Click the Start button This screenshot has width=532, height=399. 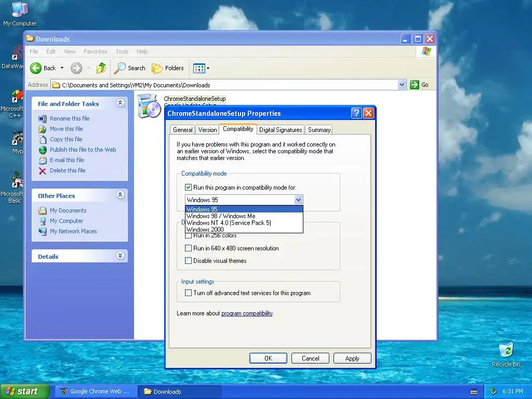click(x=24, y=392)
